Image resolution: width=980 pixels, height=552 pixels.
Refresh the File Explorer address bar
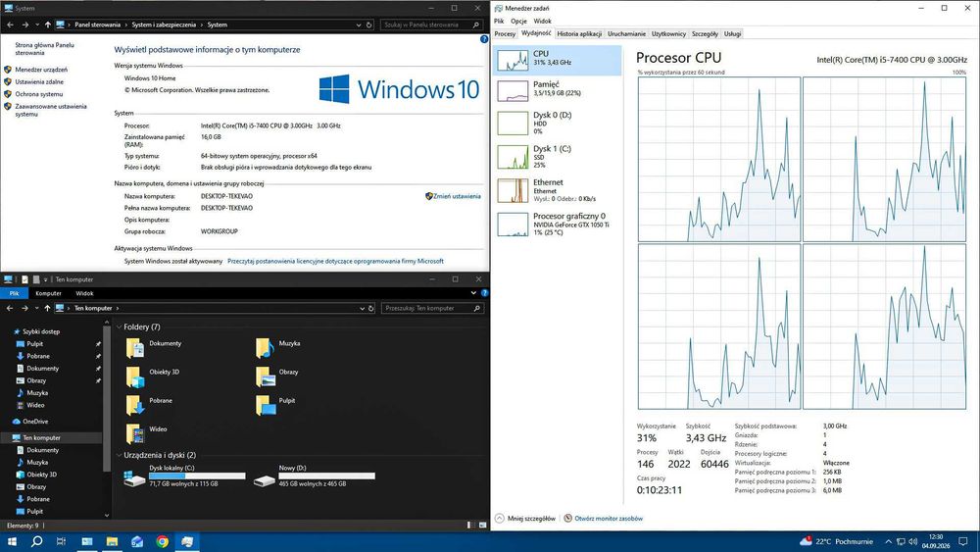tap(370, 308)
